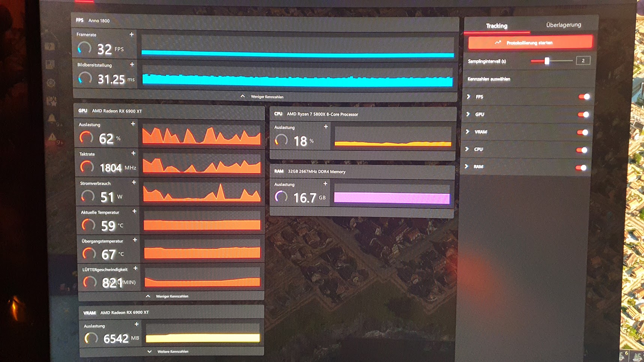
Task: Click plus icon next to LÜFTERgeschwindigkeit
Action: coord(135,268)
